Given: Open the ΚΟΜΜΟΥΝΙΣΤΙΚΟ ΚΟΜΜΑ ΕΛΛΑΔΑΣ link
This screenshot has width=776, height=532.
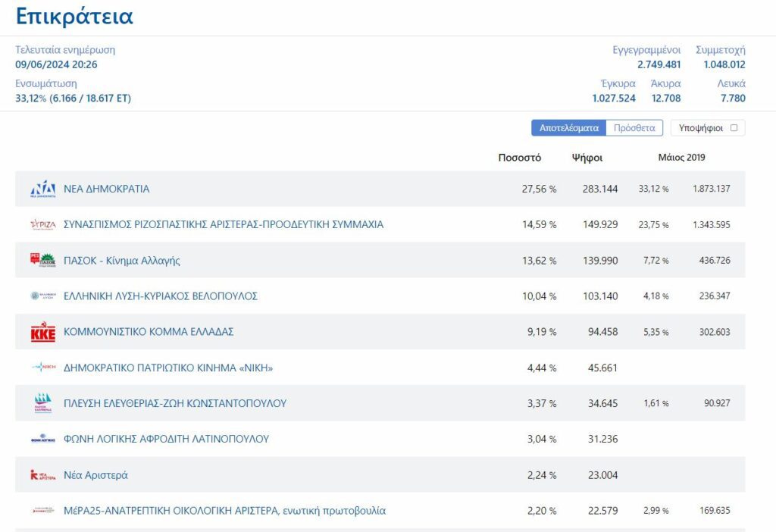Looking at the screenshot, I should tap(149, 332).
